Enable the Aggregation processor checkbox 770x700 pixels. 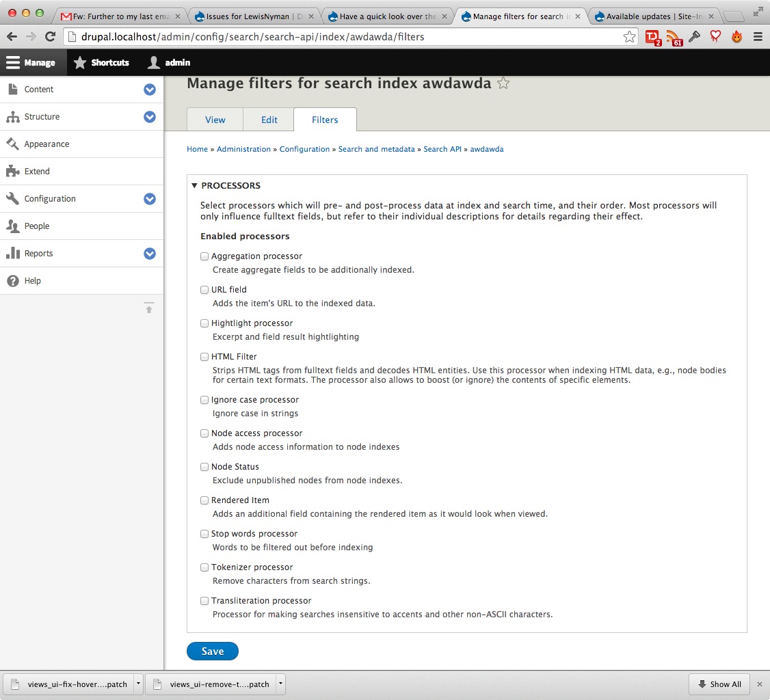pyautogui.click(x=204, y=256)
